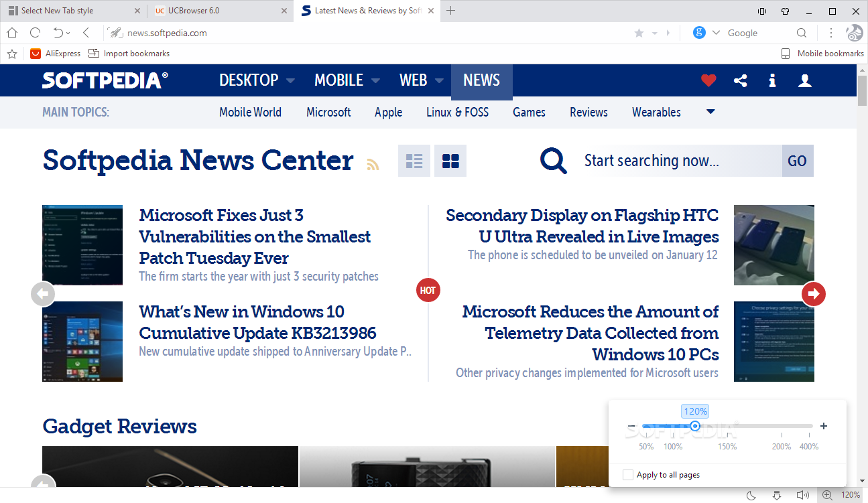Click the address bar URL news.softpedia.com
This screenshot has height=503, width=868.
click(167, 33)
